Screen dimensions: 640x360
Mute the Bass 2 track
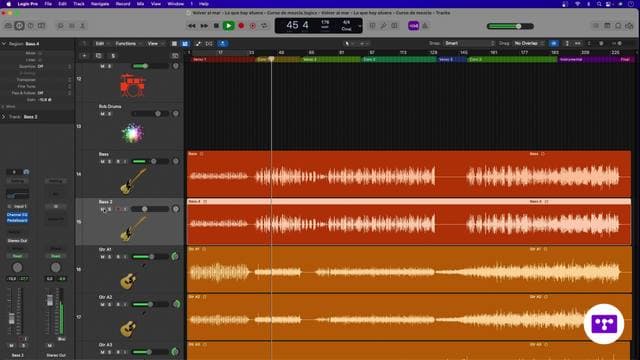pyautogui.click(x=102, y=209)
